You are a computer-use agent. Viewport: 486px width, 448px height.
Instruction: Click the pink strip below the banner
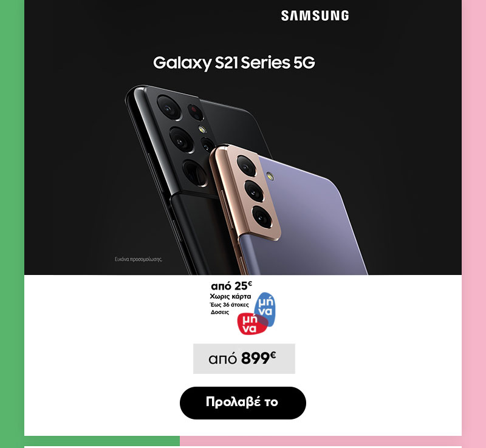(321, 441)
